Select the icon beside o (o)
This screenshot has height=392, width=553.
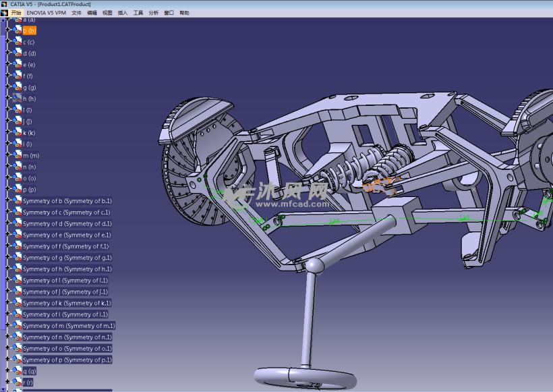[18, 178]
